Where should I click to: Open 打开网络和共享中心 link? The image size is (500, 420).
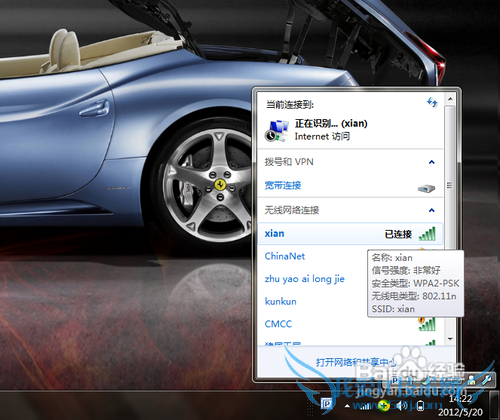tap(356, 362)
